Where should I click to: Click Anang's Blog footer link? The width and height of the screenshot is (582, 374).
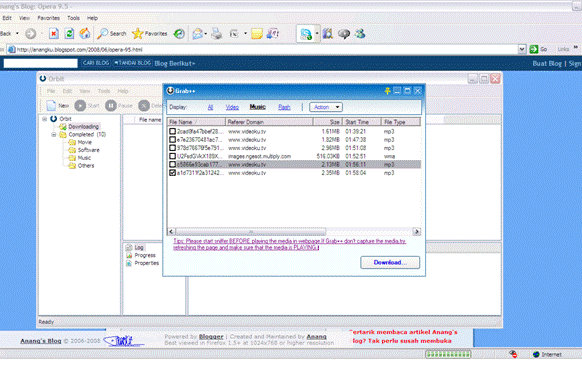(x=40, y=341)
